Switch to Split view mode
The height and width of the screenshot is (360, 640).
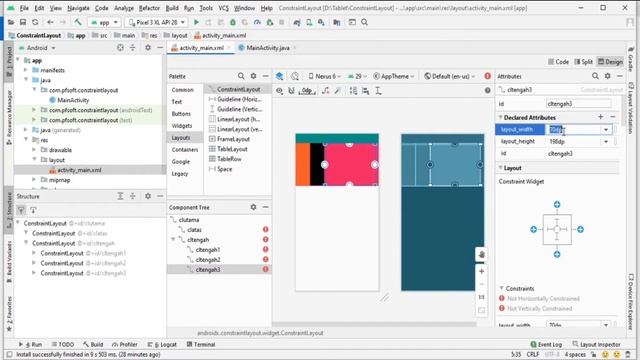click(x=583, y=62)
